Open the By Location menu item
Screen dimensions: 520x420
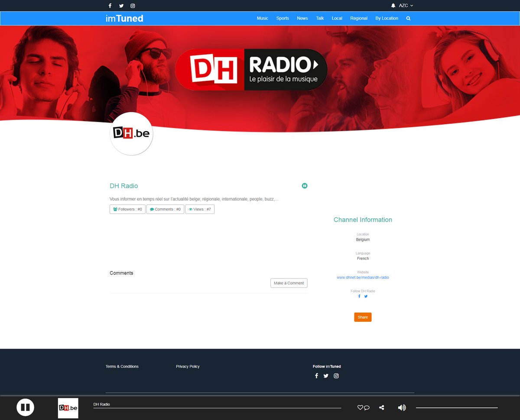387,18
